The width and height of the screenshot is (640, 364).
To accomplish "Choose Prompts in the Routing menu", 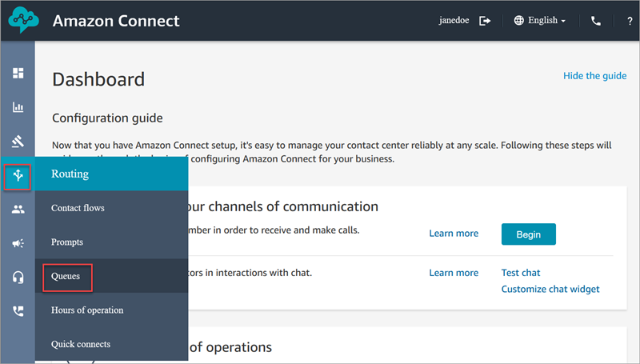I will click(x=67, y=242).
